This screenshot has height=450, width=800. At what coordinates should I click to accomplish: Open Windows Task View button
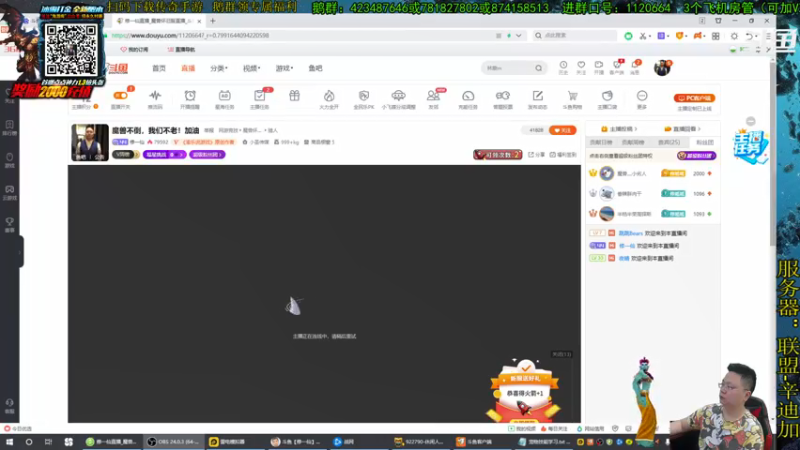click(48, 442)
